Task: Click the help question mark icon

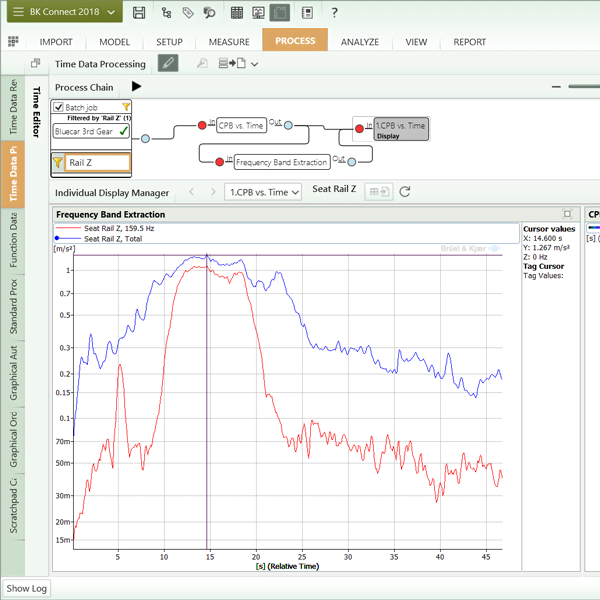Action: [x=333, y=13]
